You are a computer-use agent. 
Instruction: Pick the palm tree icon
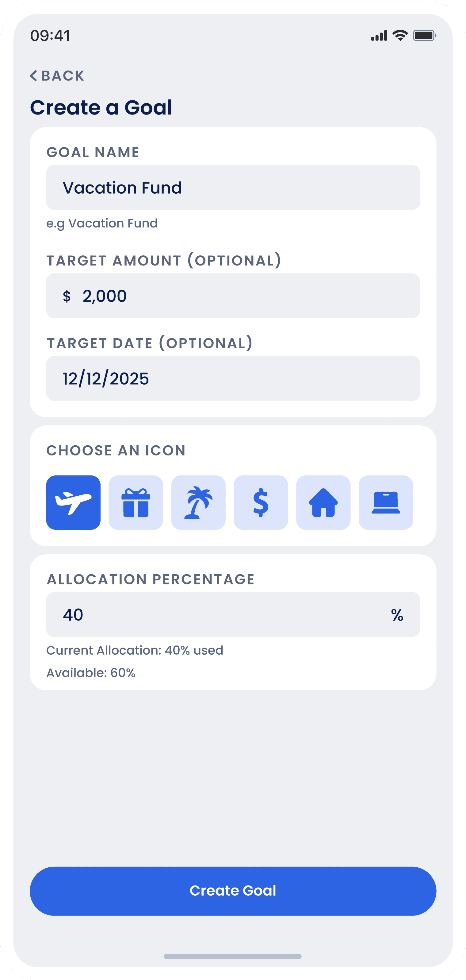pos(198,502)
